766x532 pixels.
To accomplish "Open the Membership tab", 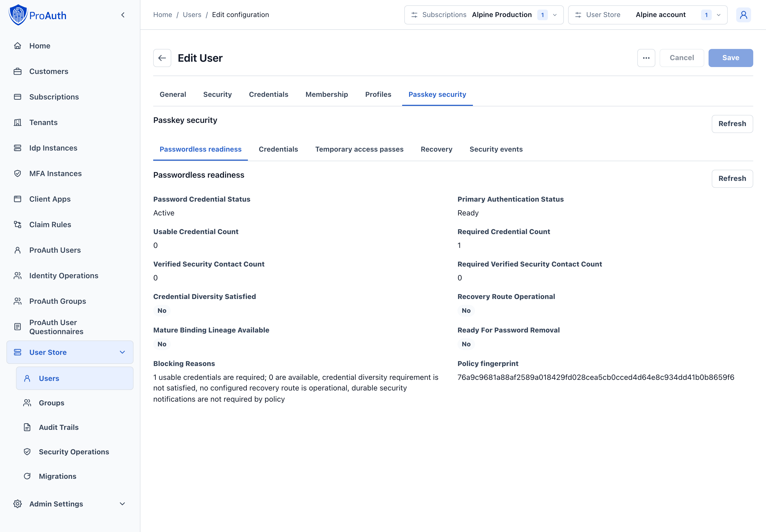I will [x=327, y=95].
